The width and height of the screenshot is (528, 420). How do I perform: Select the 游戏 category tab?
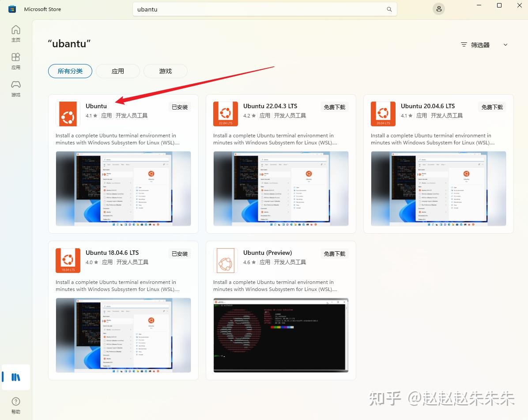coord(166,71)
